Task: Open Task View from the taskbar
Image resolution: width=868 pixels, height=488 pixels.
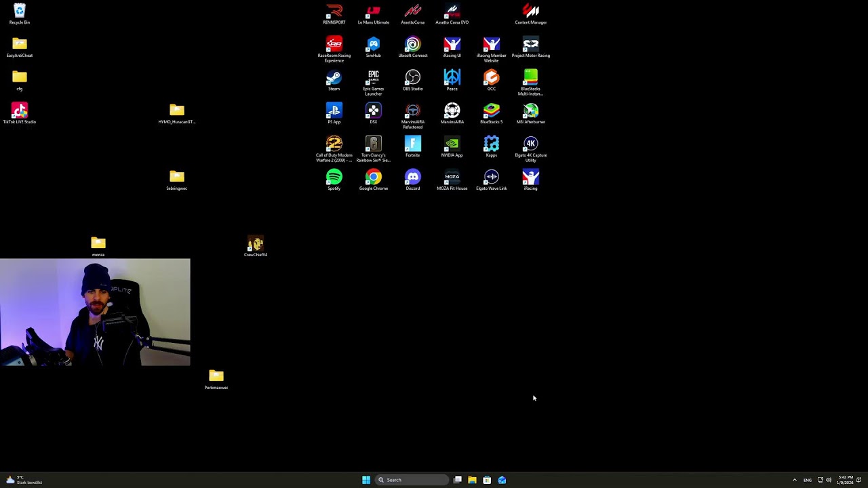Action: point(458,480)
